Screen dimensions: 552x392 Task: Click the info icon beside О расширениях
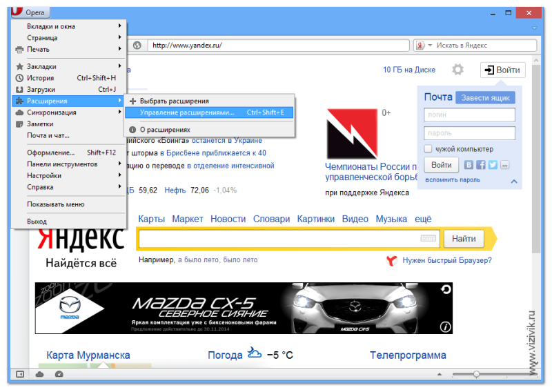point(132,130)
